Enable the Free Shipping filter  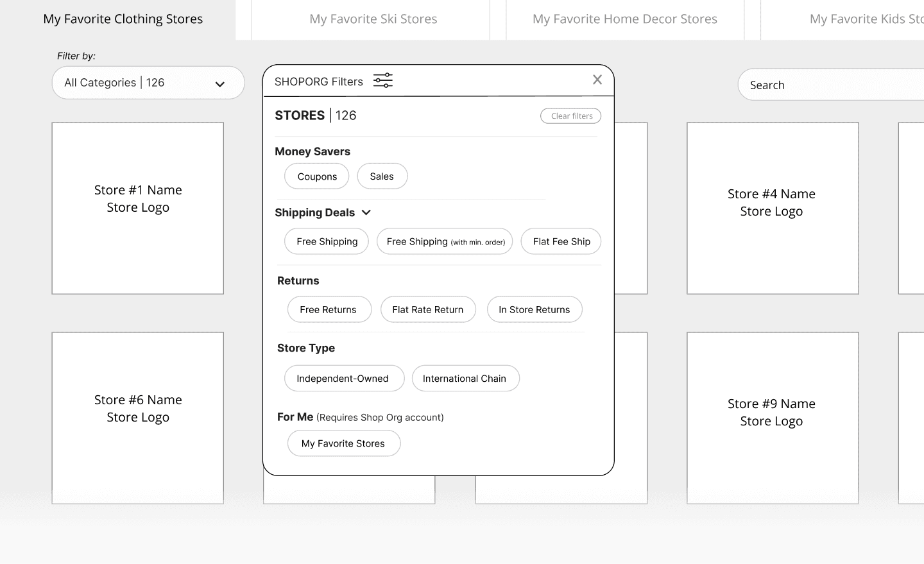point(327,241)
